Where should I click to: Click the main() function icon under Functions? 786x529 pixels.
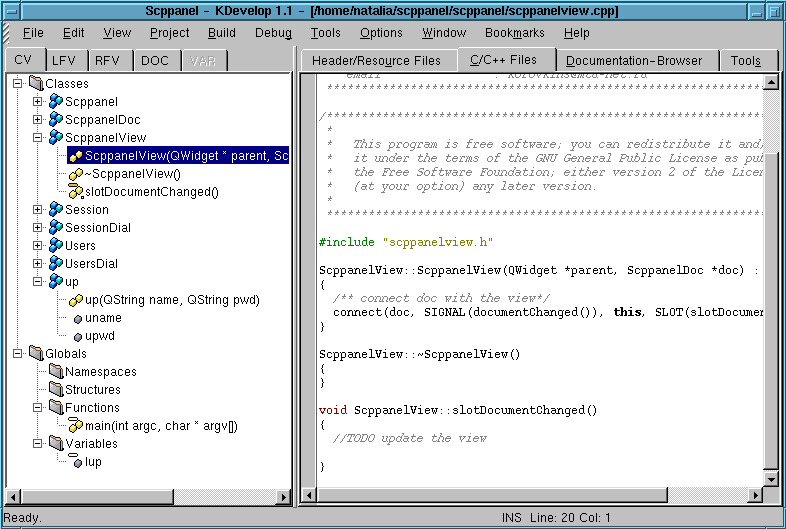(75, 426)
